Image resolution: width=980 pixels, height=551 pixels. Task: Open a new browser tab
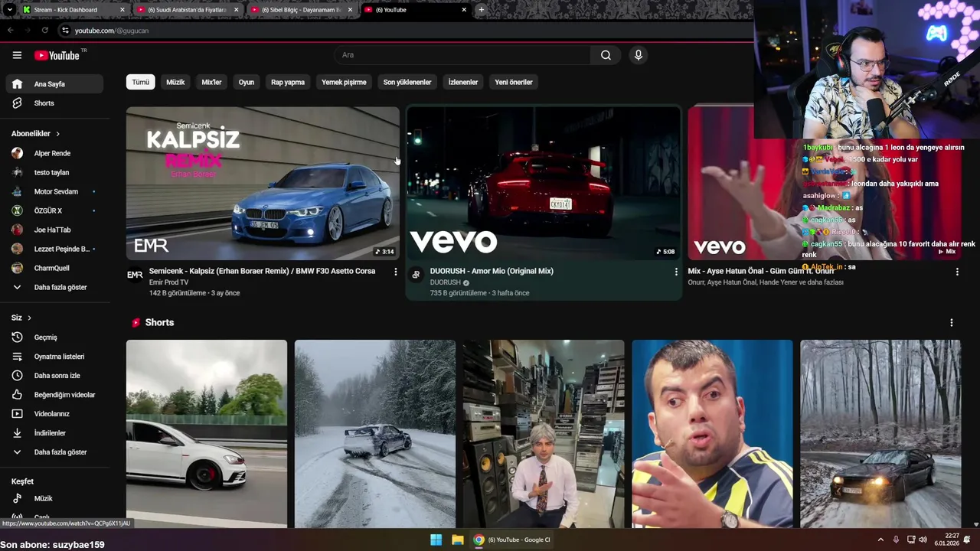pyautogui.click(x=481, y=10)
